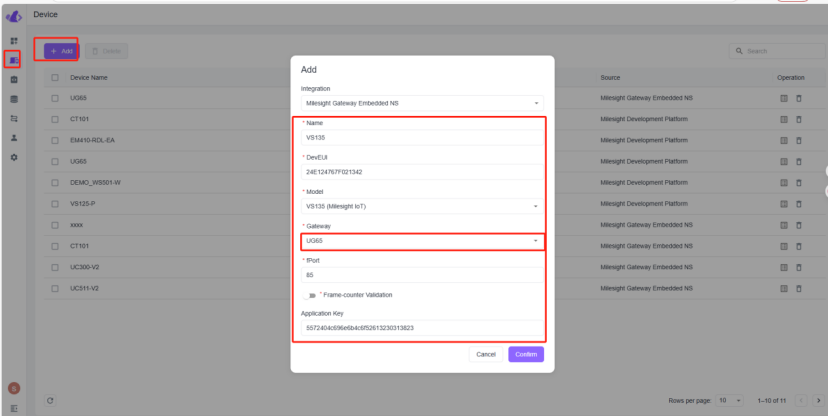Click the Add button
829x416 pixels.
coord(61,51)
